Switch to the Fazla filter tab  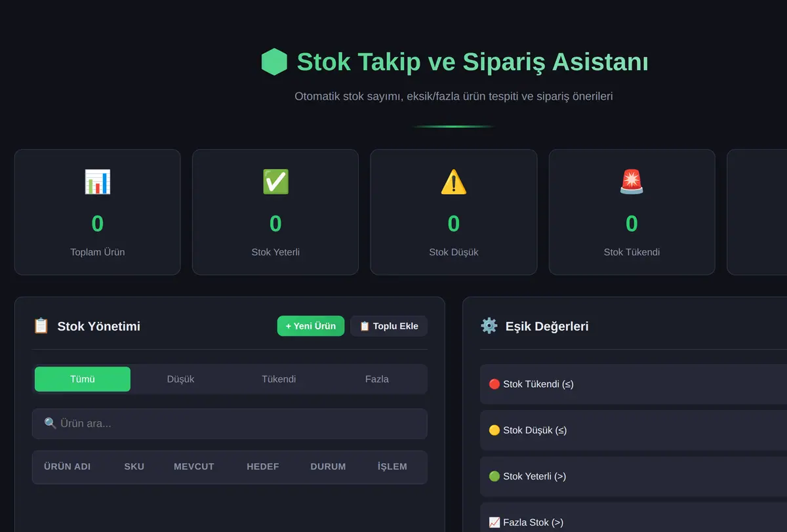tap(377, 379)
